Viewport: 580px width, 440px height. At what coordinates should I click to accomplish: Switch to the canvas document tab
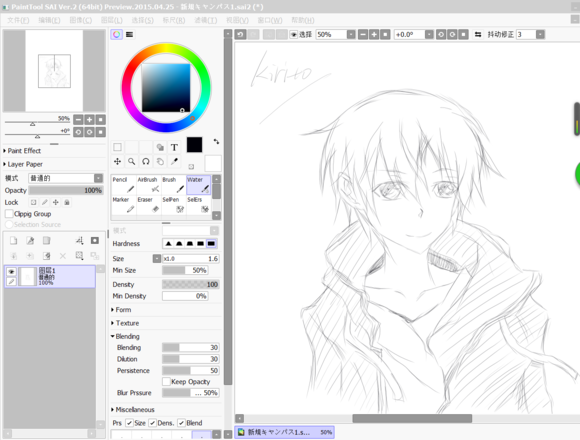tap(284, 432)
